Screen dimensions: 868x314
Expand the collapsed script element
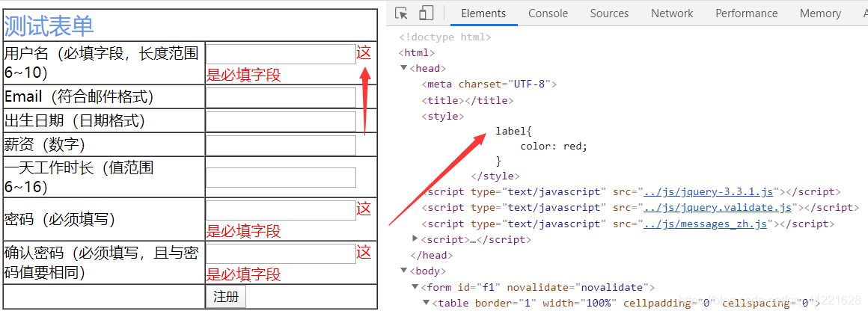[x=415, y=239]
